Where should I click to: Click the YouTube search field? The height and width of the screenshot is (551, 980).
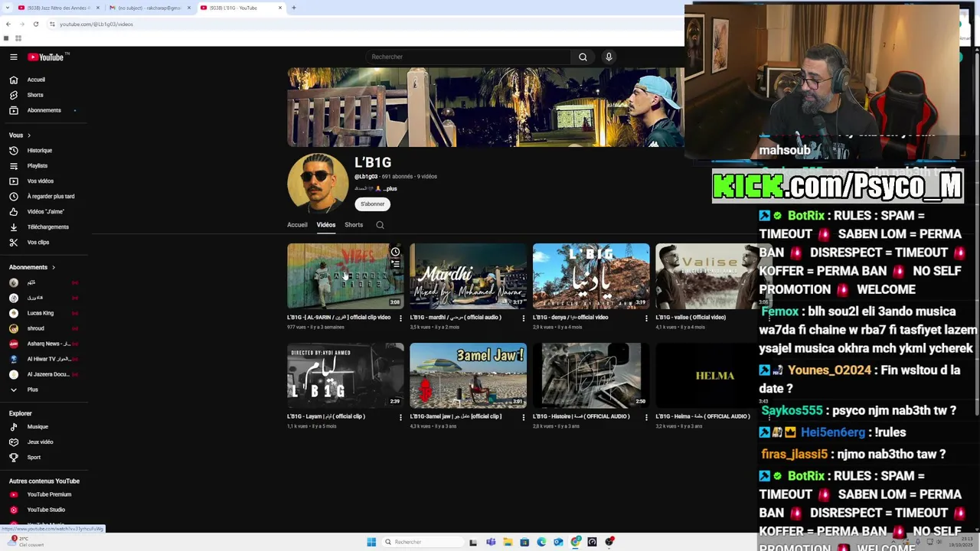[468, 57]
